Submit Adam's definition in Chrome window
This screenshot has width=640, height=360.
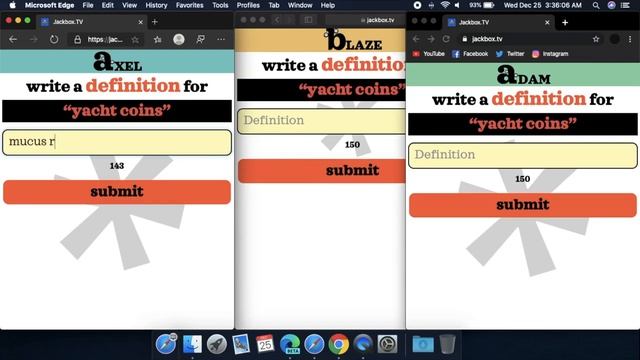522,205
